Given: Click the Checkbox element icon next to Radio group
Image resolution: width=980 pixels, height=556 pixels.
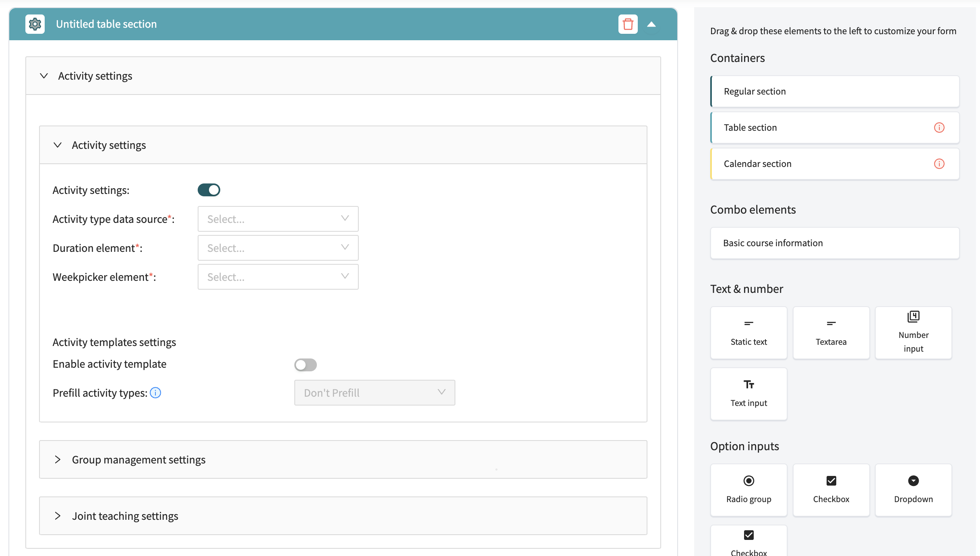Looking at the screenshot, I should tap(831, 481).
